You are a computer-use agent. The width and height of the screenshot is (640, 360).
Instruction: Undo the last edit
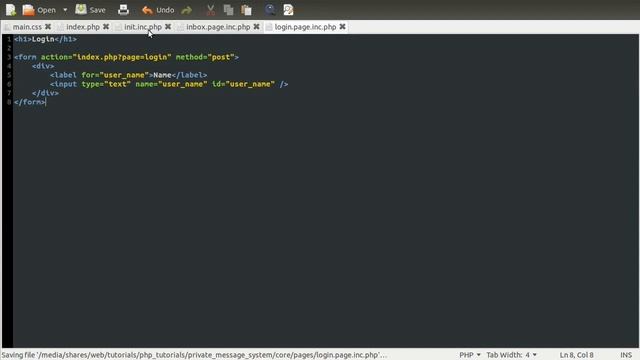point(158,10)
